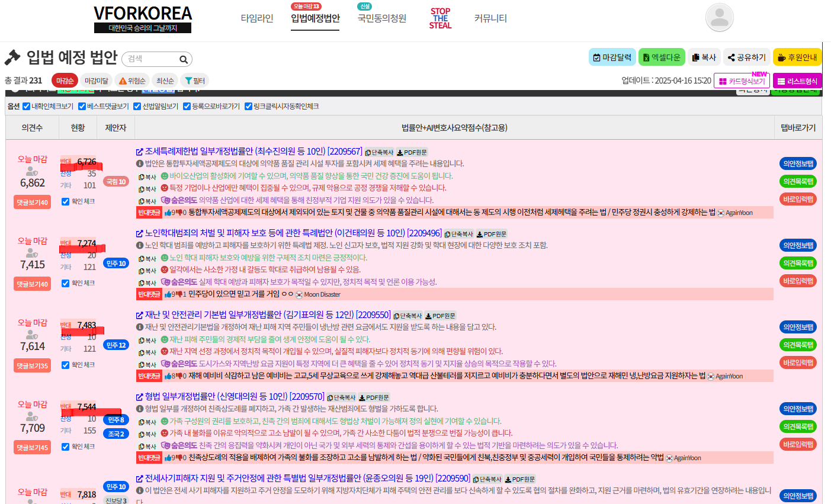831x504 pixels.
Task: Switch to 카드형식보기 view
Action: click(742, 81)
